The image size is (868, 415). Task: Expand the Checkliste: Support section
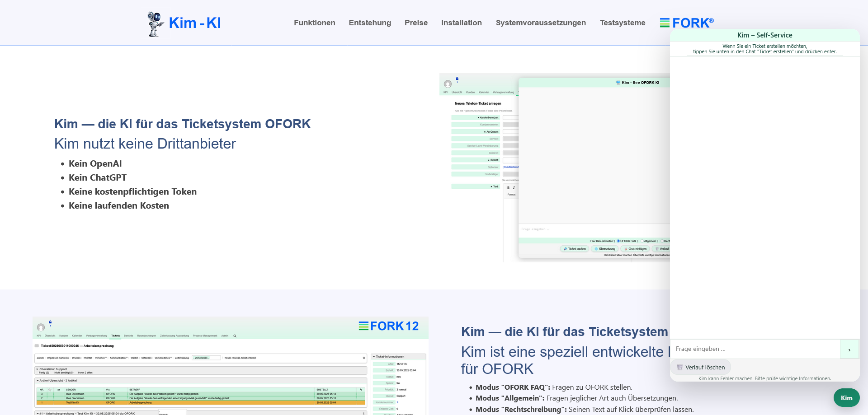click(37, 369)
